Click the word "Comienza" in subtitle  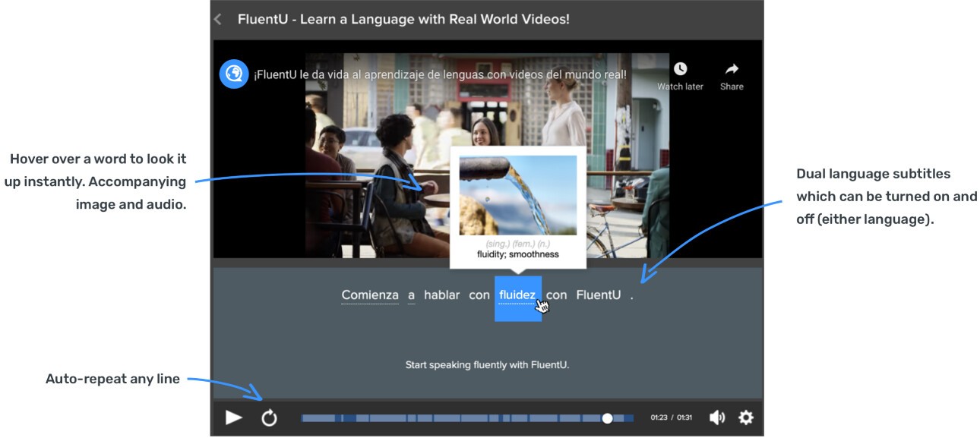click(x=370, y=295)
